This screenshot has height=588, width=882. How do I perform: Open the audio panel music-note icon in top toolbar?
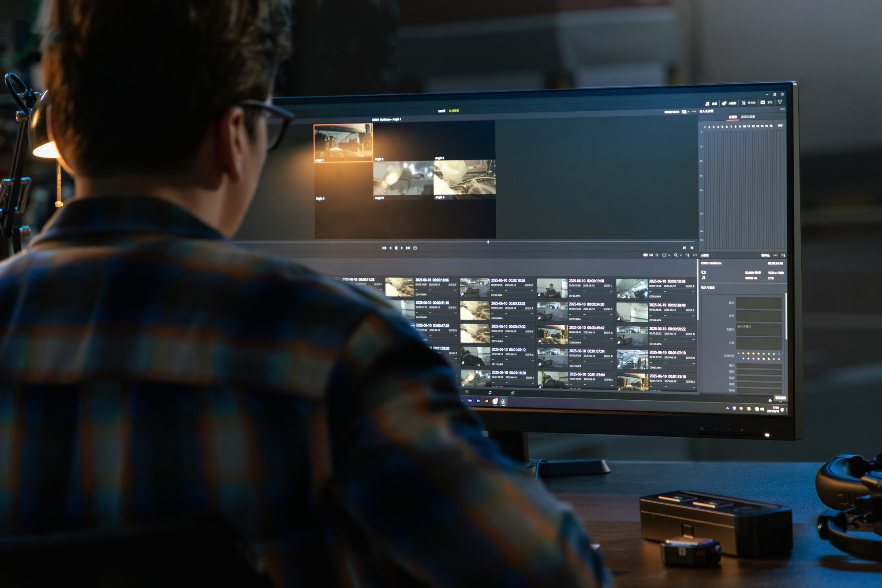click(707, 104)
